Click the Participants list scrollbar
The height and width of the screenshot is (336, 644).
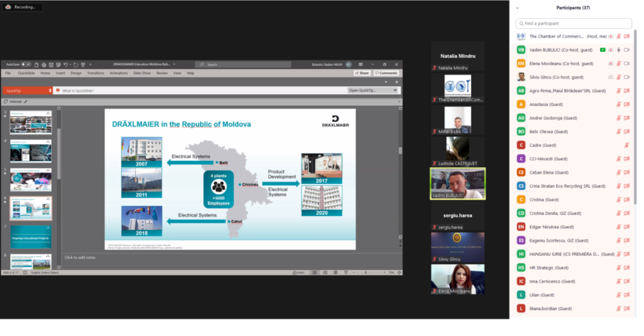point(635,117)
